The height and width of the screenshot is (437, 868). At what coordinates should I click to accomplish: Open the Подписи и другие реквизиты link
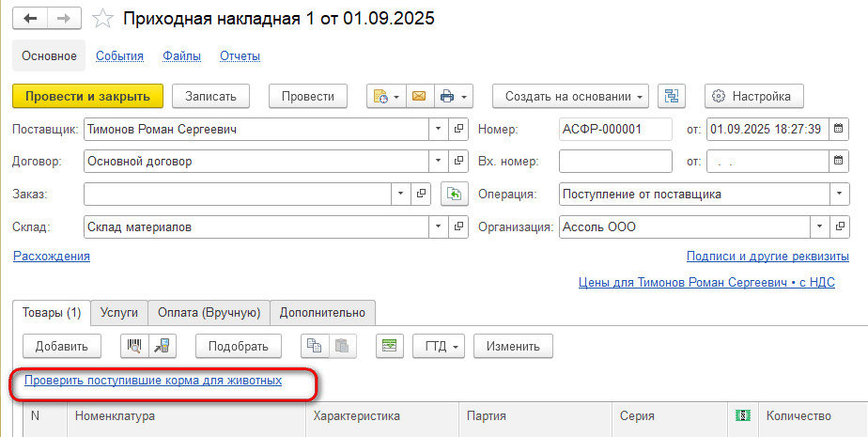point(767,256)
